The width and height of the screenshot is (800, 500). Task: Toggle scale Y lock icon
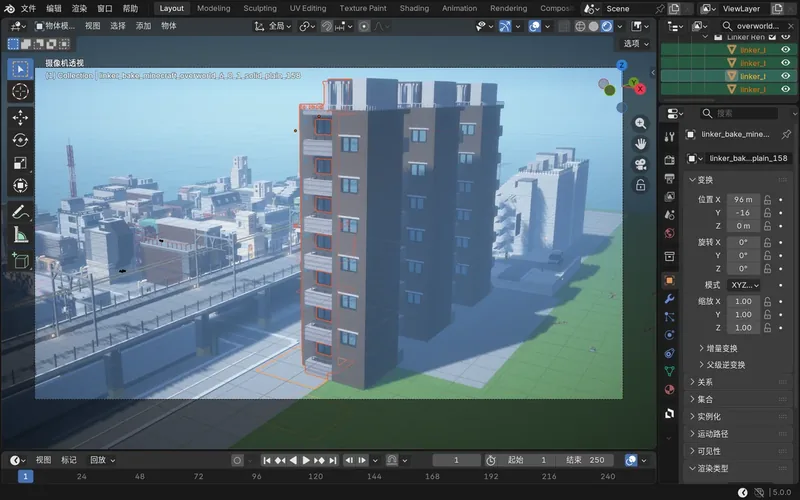767,314
